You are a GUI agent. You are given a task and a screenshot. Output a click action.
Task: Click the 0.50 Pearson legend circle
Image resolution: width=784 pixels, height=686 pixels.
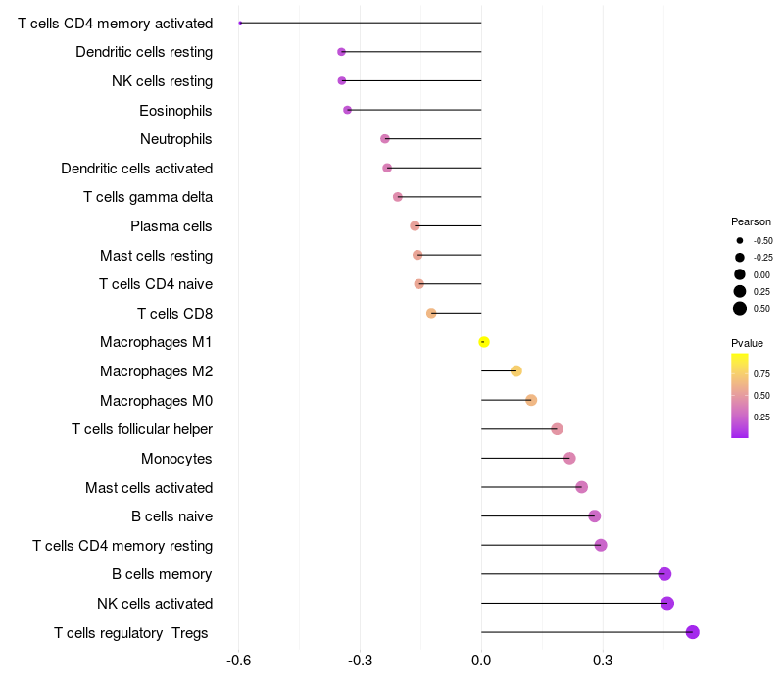pos(740,309)
